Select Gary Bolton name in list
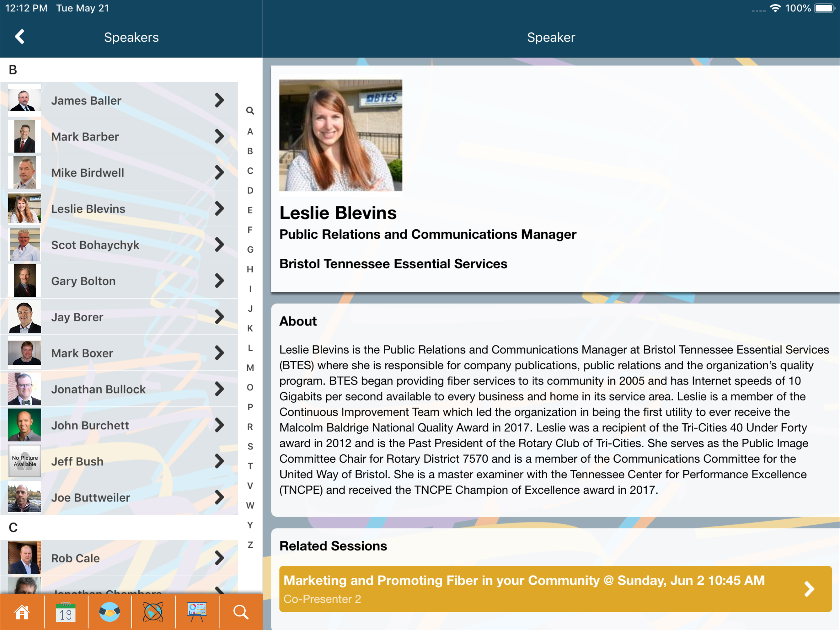Screen dimensions: 840x630 [84, 281]
